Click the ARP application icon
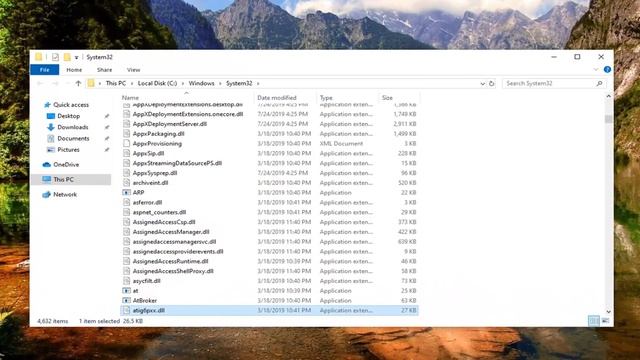The image size is (640, 360). 127,193
